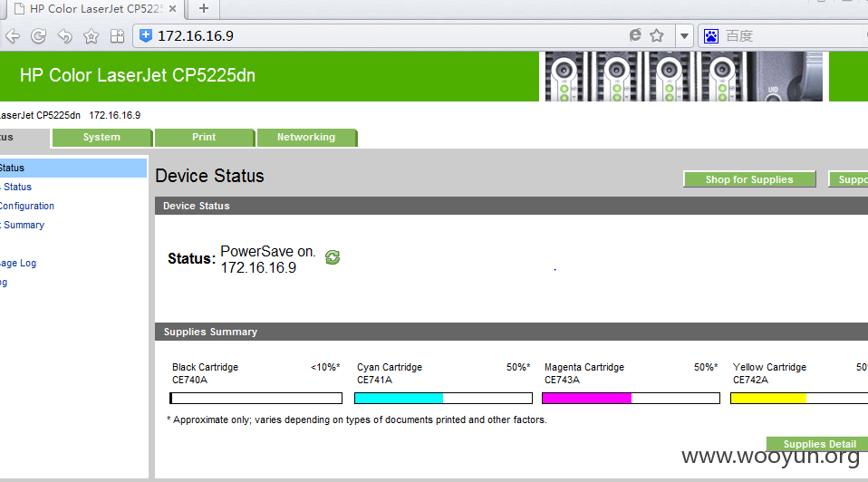The width and height of the screenshot is (868, 482).
Task: Click the Black Cartridge level bar
Action: click(x=256, y=399)
